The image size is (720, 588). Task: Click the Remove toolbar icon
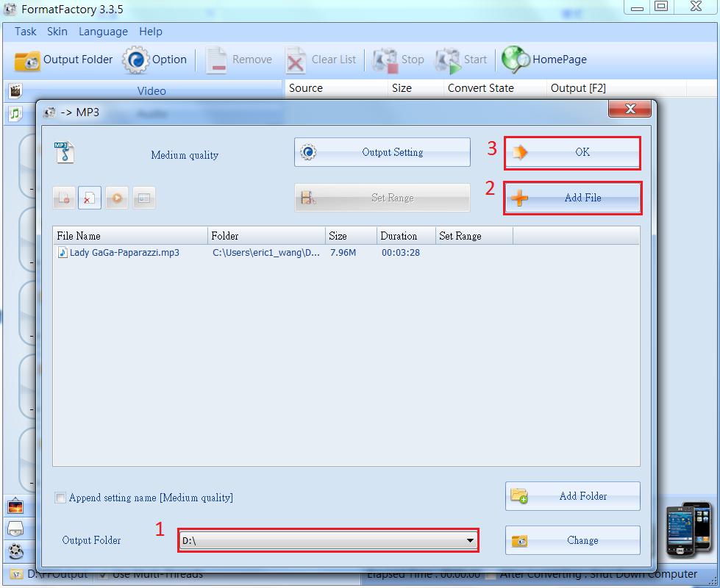(x=215, y=60)
